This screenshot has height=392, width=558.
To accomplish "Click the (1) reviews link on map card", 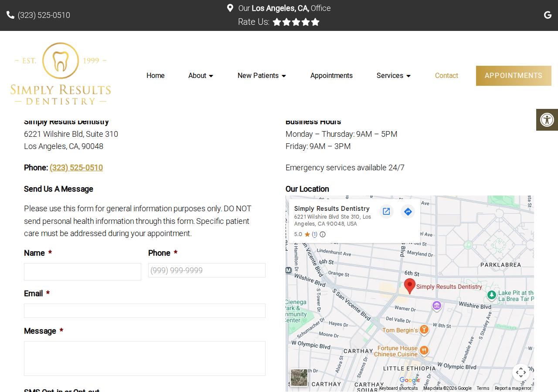I will coord(314,234).
